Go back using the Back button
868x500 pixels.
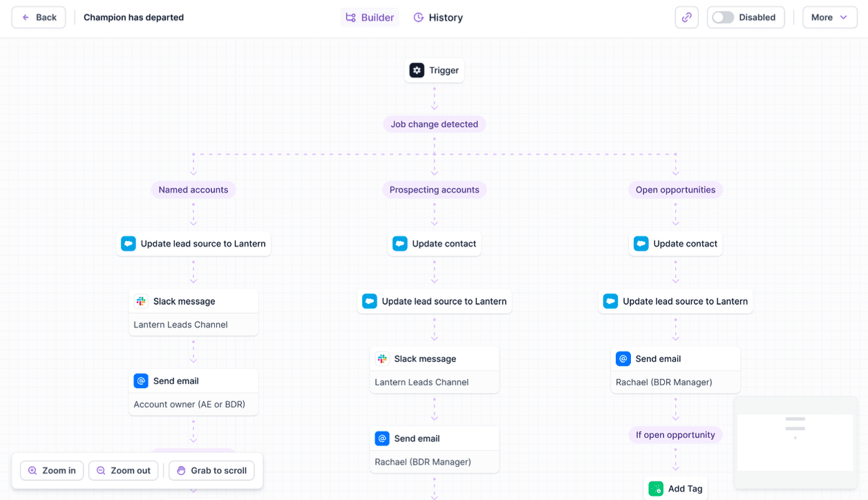pos(39,17)
